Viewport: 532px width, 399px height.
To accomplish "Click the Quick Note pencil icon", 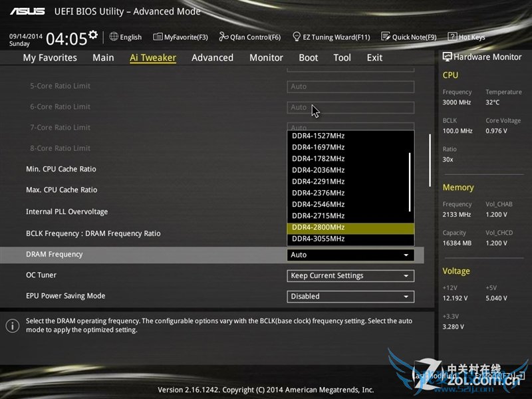I will pyautogui.click(x=386, y=37).
